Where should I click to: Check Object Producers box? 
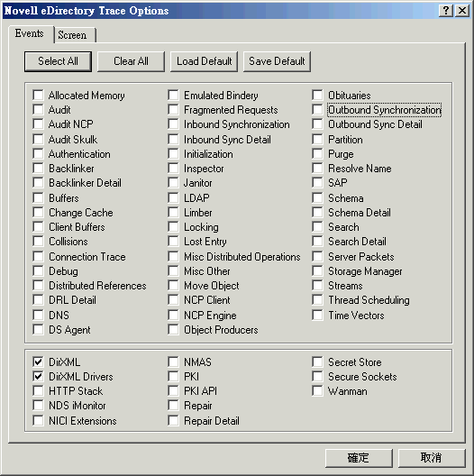click(173, 330)
